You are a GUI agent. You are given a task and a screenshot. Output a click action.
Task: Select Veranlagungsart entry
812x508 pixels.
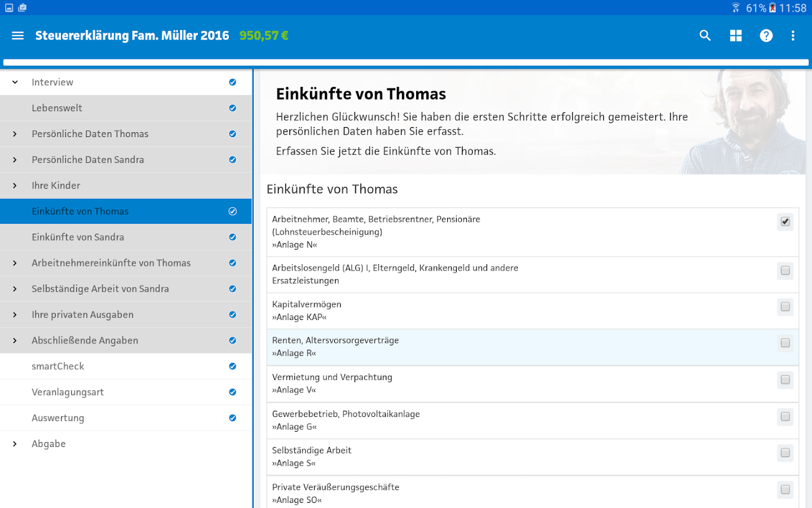point(126,392)
